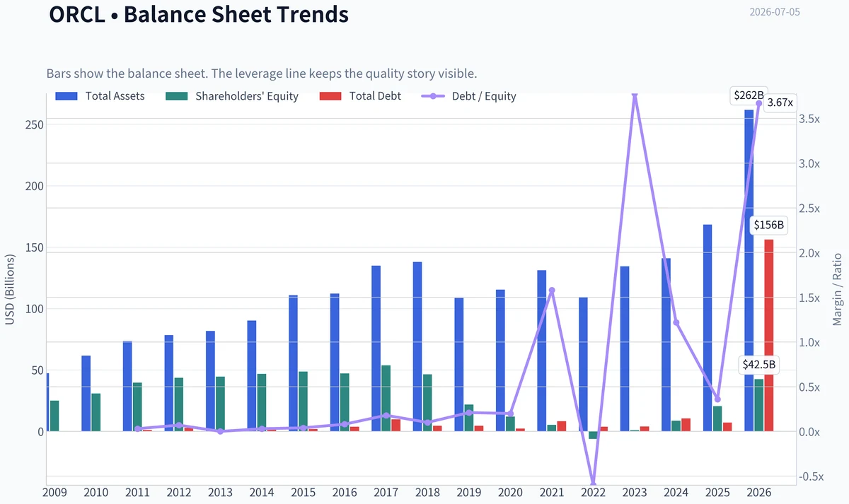Click the 3.5x right-axis tick label

(810, 119)
